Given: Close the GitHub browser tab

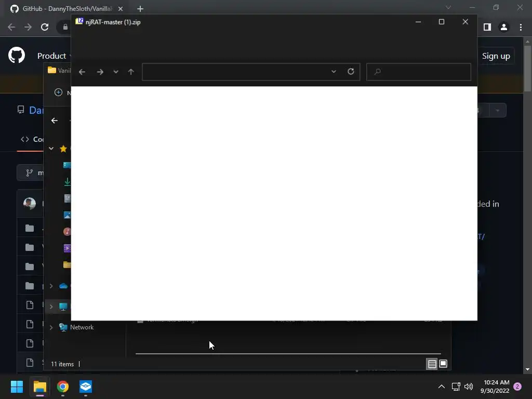Looking at the screenshot, I should 121,9.
